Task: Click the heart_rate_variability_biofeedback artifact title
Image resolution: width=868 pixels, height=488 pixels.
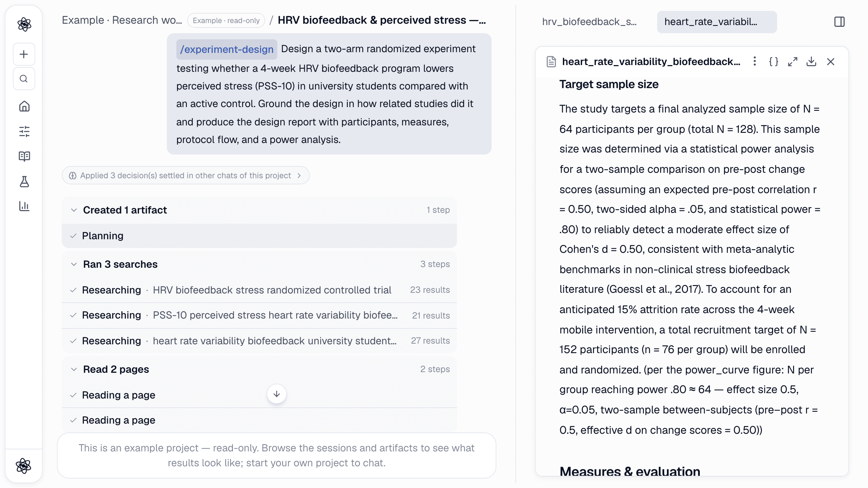Action: [651, 62]
